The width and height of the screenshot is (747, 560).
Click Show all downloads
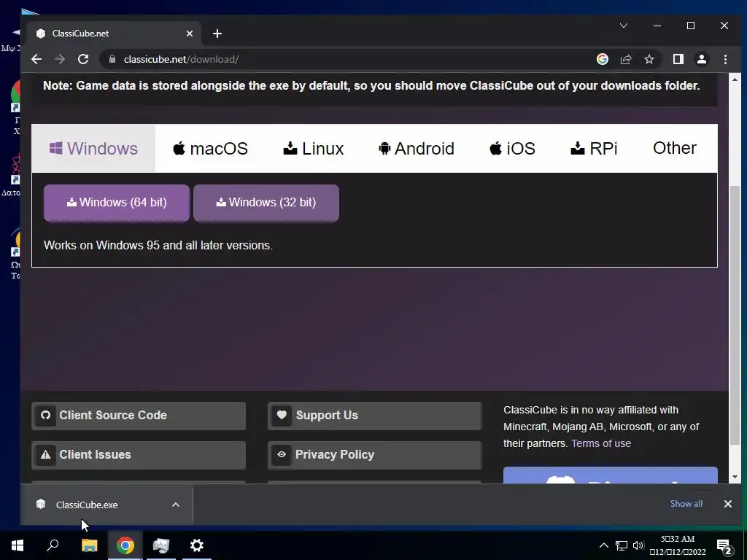coord(686,504)
